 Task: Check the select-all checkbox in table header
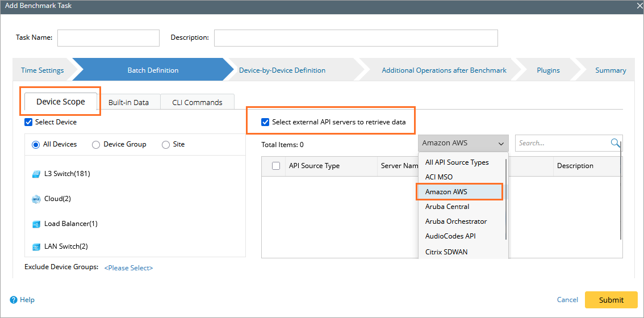276,166
